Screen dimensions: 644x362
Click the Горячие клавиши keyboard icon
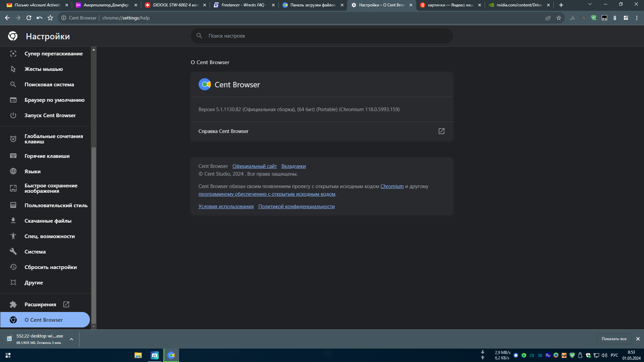(x=13, y=156)
